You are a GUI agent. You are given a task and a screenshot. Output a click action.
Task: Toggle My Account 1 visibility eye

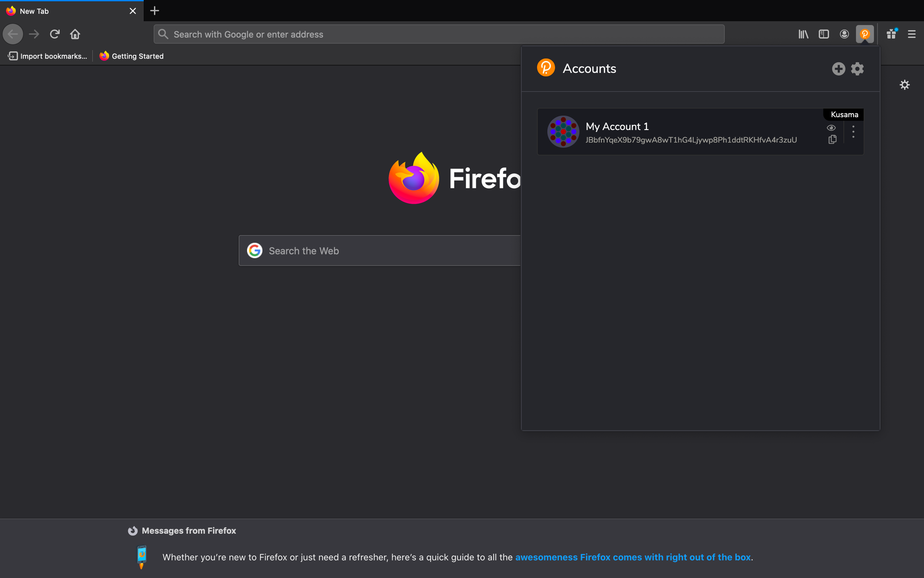[x=831, y=128]
